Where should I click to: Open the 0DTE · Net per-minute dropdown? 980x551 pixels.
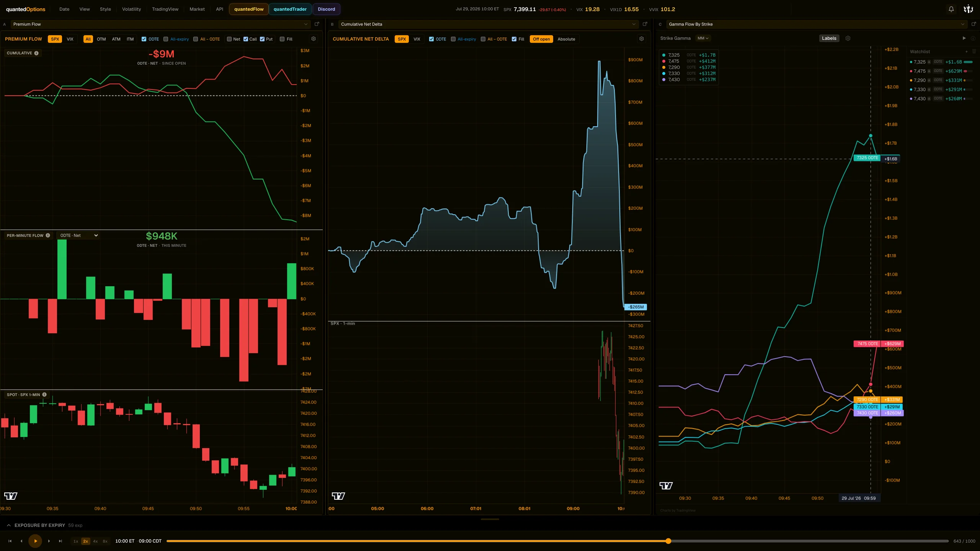(x=79, y=235)
